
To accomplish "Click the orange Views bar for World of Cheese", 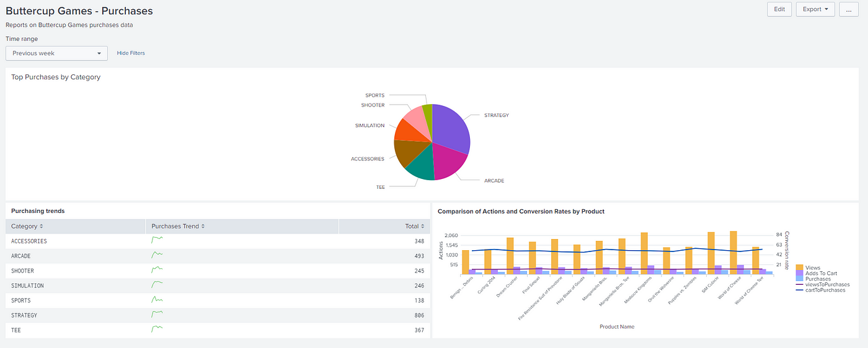I will pyautogui.click(x=733, y=253).
